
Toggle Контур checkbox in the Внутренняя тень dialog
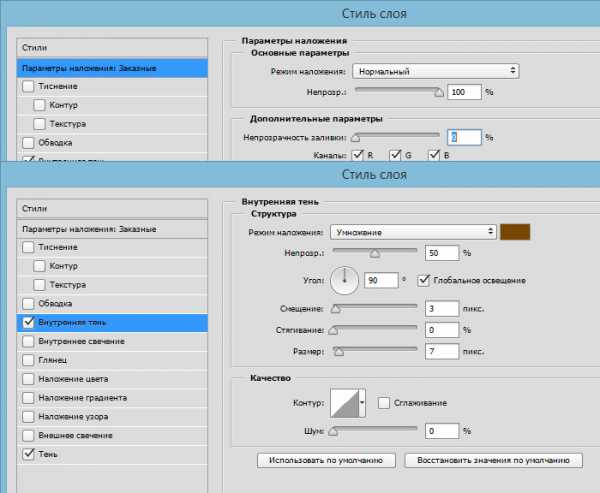coord(39,266)
